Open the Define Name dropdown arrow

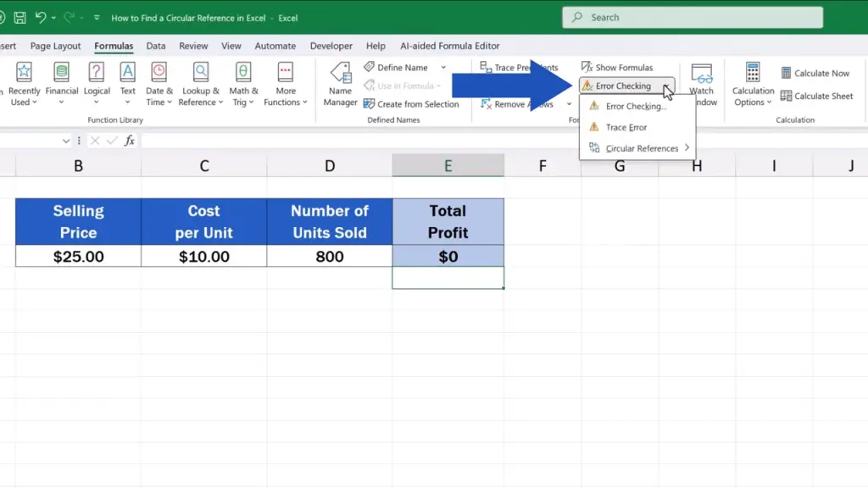click(x=443, y=68)
